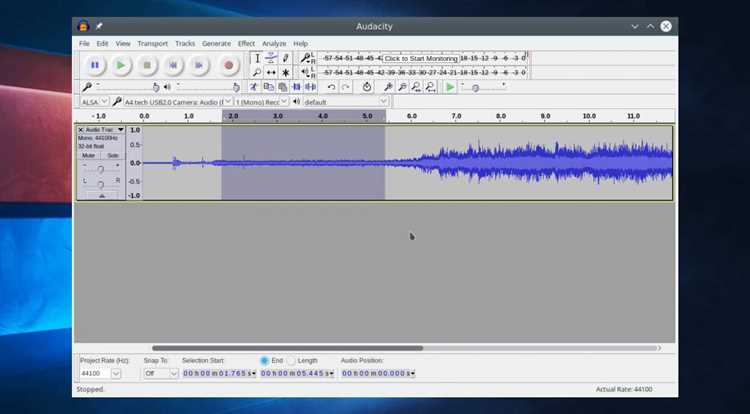Click the Undo arrow icon
The image size is (750, 414).
click(331, 87)
